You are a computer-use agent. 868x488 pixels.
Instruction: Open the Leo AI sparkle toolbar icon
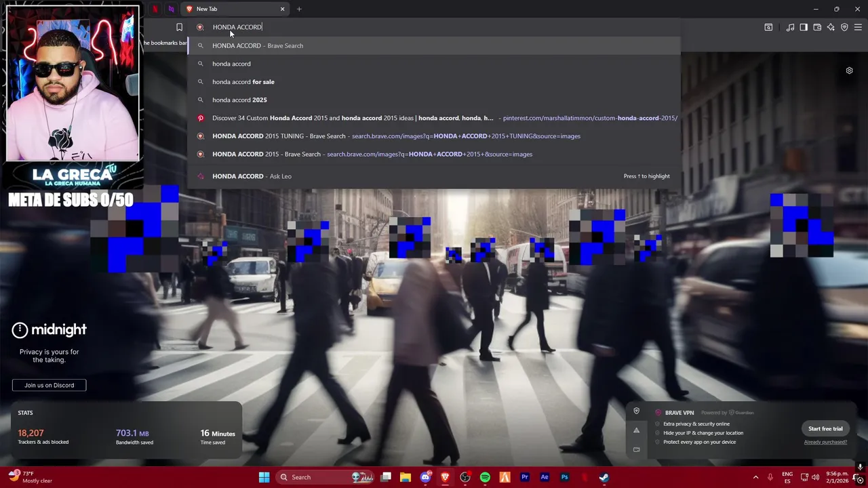831,27
